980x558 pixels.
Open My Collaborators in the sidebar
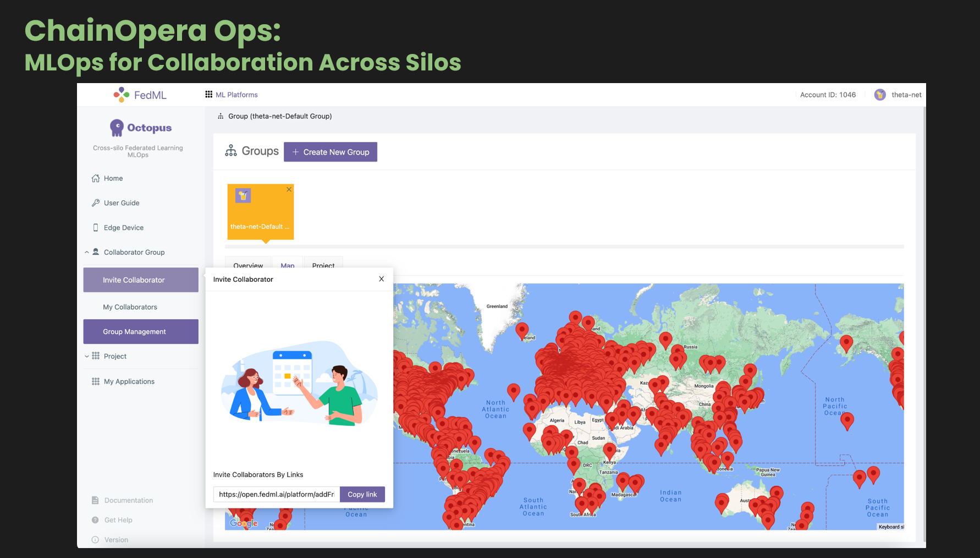coord(130,307)
